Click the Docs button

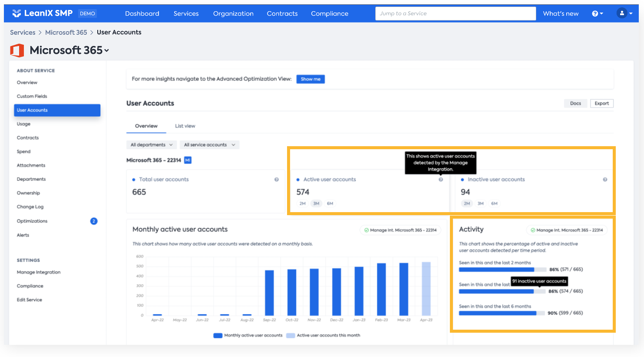(x=575, y=103)
